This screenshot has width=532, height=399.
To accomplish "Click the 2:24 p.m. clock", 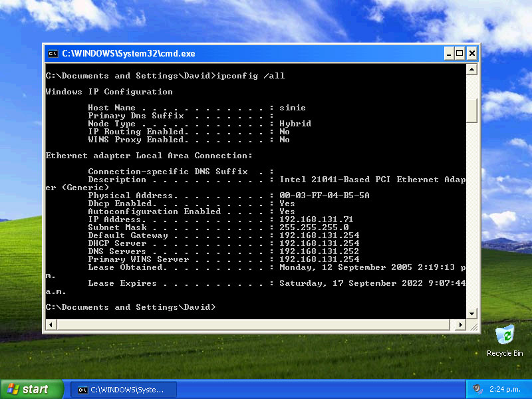I will click(x=505, y=389).
